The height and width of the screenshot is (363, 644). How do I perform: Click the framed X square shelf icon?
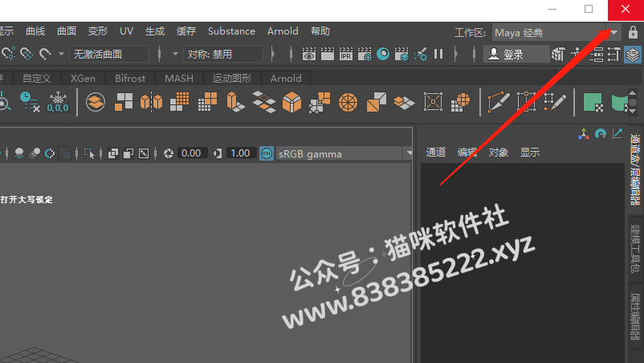click(433, 102)
